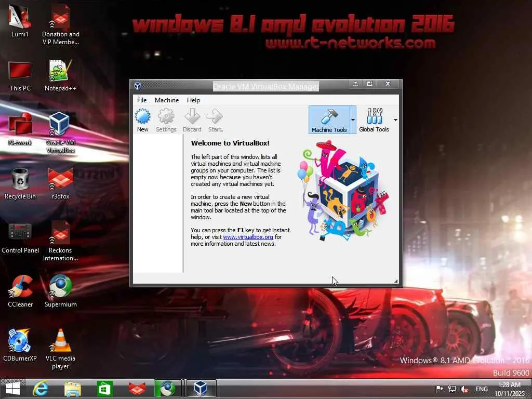Click the Start arrow toolbar icon
This screenshot has width=532, height=399.
[215, 120]
